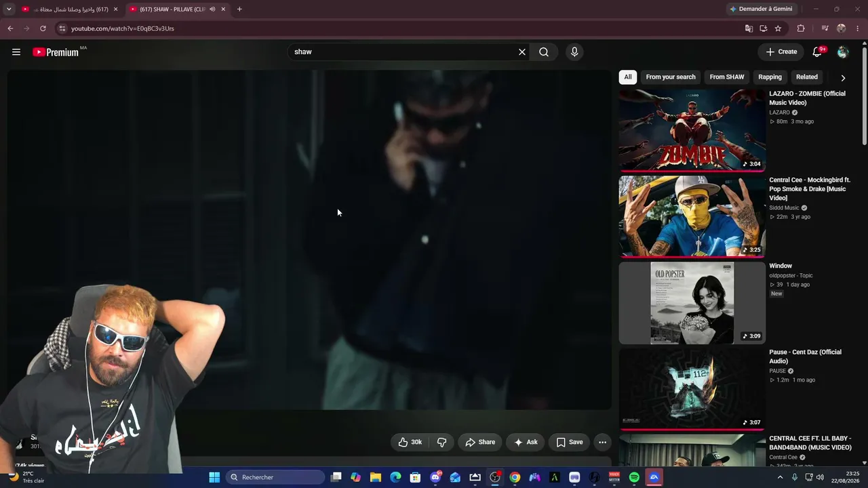This screenshot has width=868, height=488.
Task: Open Discord from taskbar
Action: tap(435, 477)
